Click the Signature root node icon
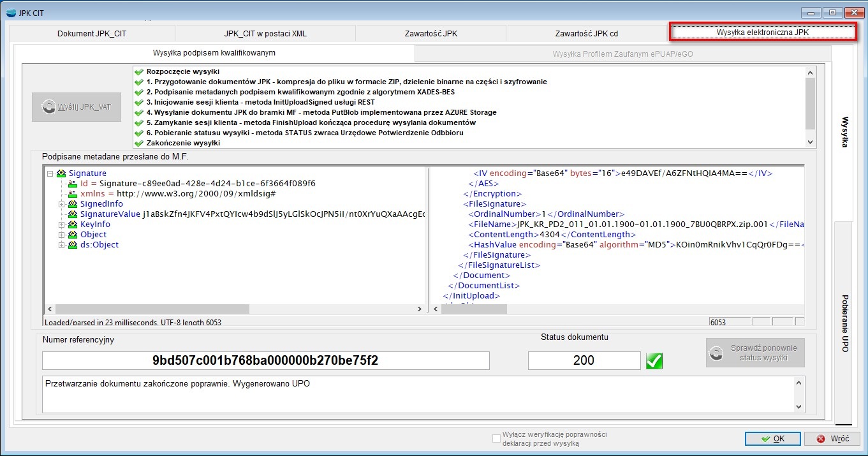868x456 pixels. [x=61, y=173]
